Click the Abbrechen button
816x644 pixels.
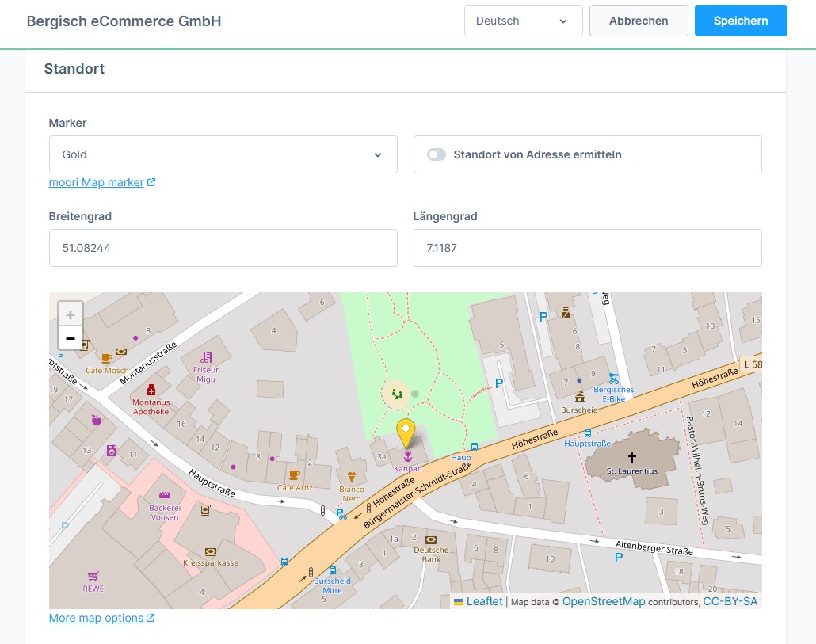[x=638, y=21]
